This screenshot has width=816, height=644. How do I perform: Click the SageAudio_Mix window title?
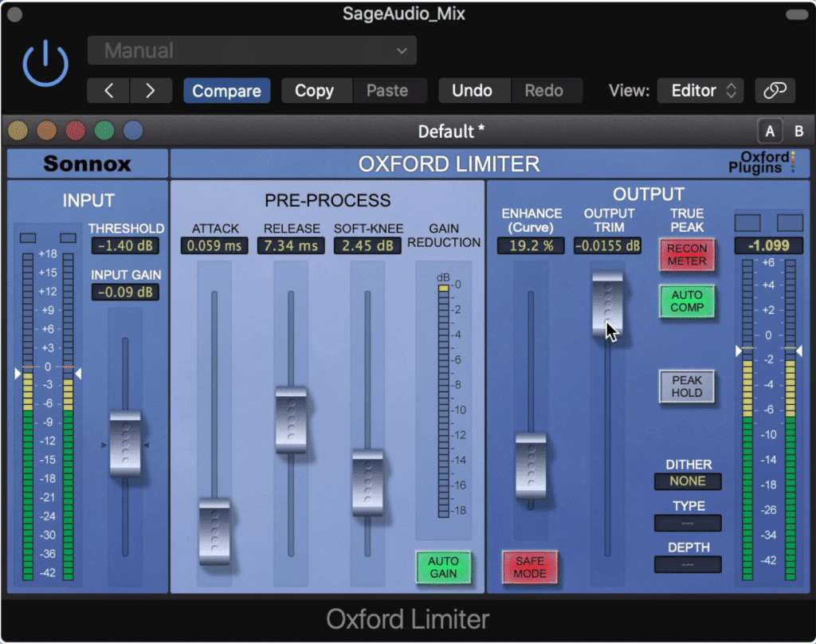404,14
